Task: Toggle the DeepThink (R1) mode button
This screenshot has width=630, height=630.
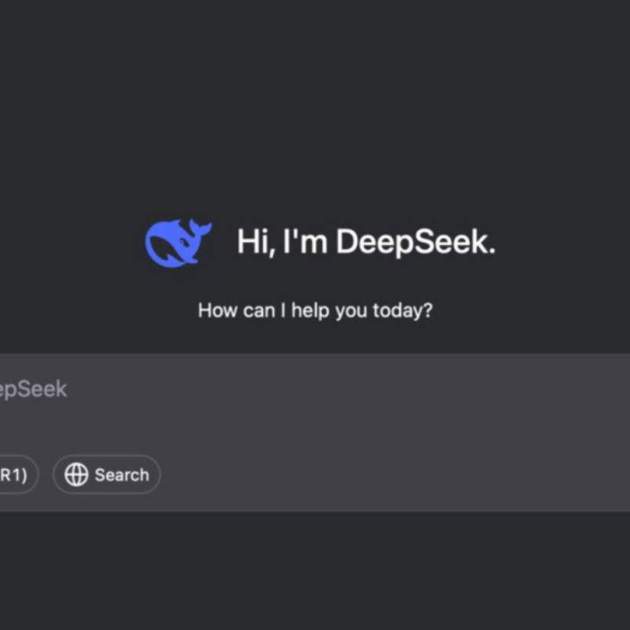Action: click(x=14, y=475)
